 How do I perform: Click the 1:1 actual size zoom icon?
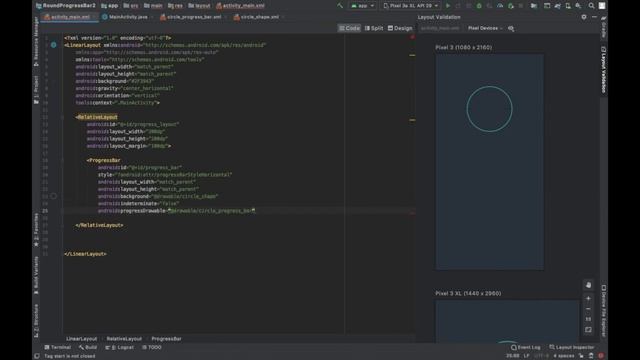[x=588, y=319]
